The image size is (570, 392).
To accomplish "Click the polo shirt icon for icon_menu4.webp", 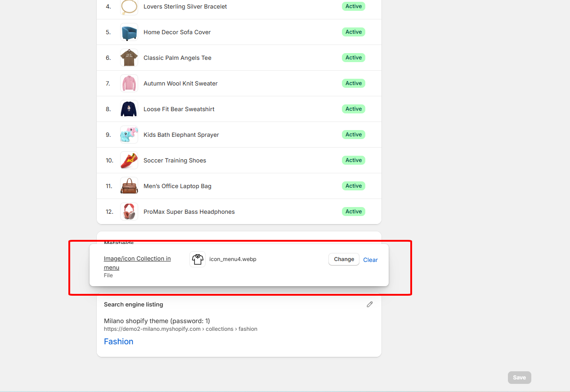I will (197, 259).
